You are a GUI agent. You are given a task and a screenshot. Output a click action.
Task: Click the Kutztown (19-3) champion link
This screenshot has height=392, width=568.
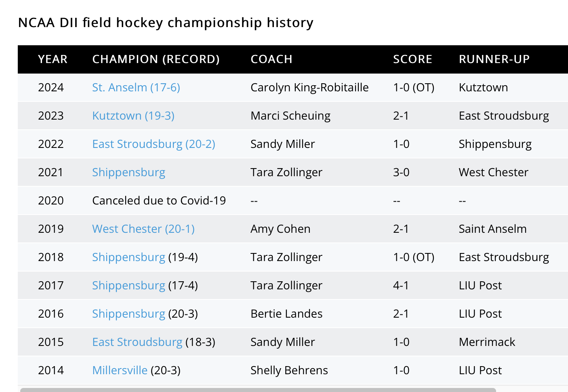(133, 116)
